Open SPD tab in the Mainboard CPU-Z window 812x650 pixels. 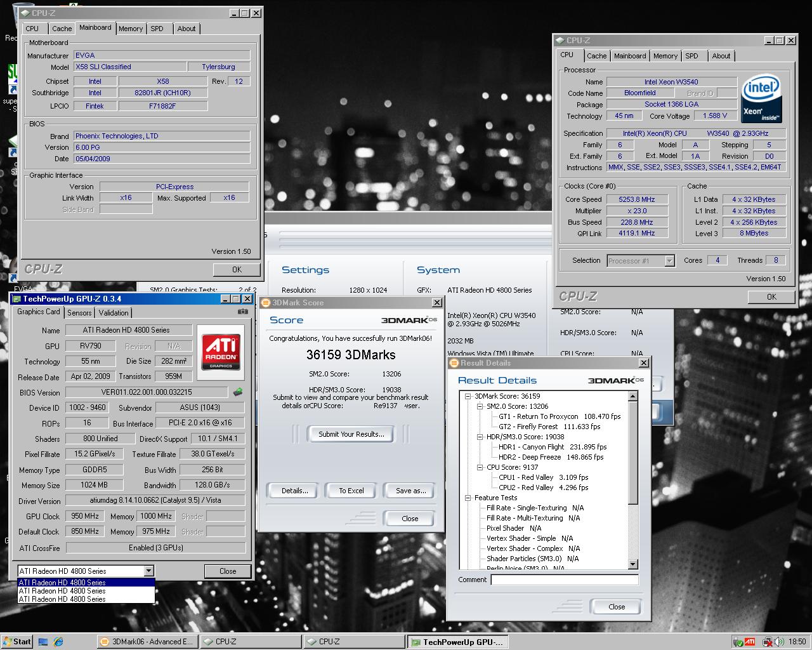(157, 29)
